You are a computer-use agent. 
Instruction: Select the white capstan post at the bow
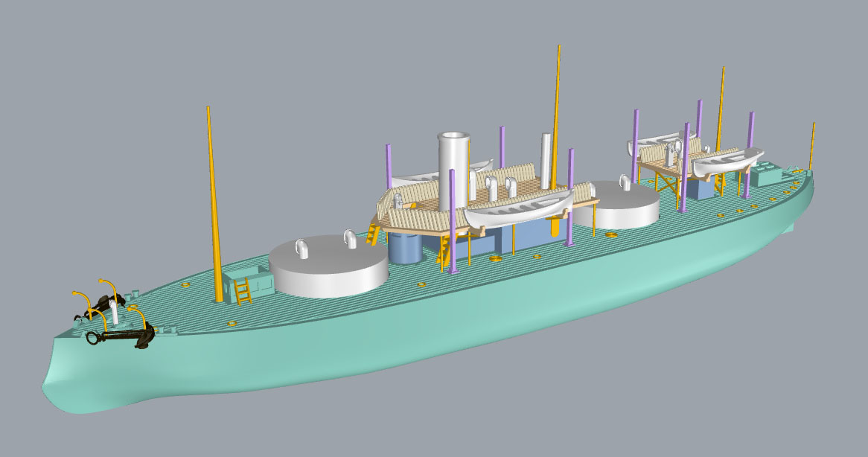click(x=115, y=313)
